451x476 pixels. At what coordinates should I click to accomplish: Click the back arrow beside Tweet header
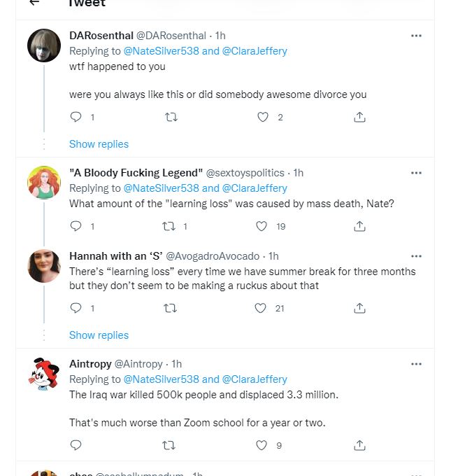pos(34,2)
